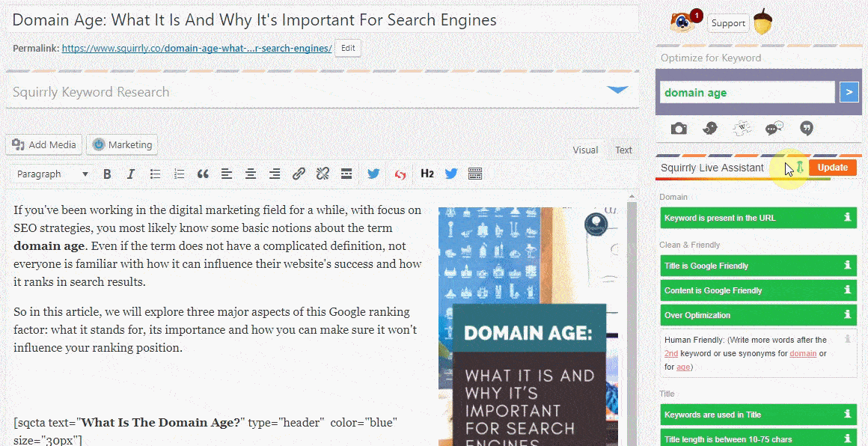Open the quote bubble icon

point(807,129)
